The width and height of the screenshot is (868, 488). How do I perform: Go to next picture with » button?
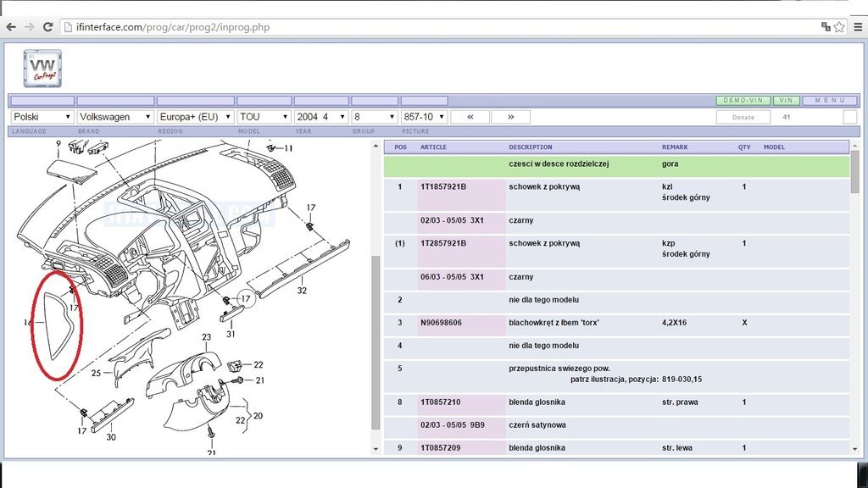[510, 117]
